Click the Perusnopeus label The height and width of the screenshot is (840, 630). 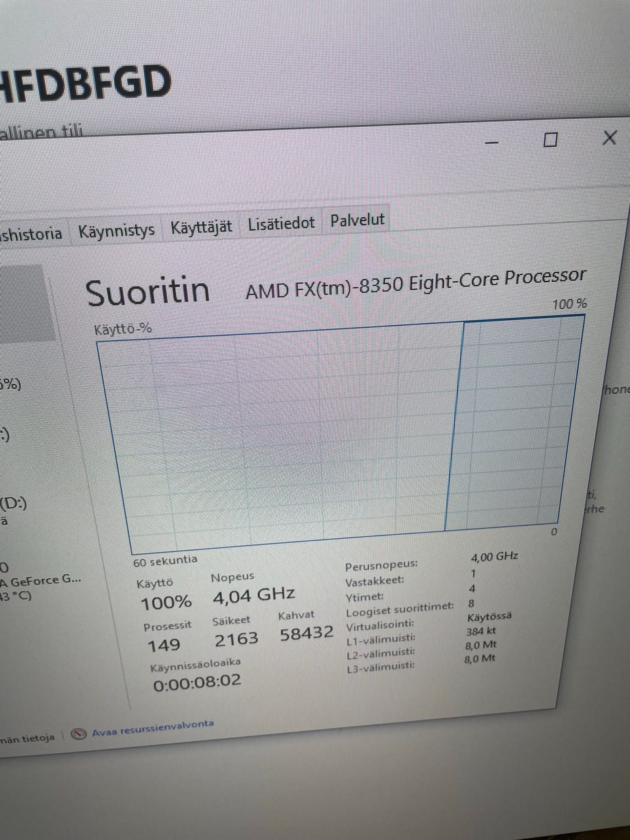(381, 565)
